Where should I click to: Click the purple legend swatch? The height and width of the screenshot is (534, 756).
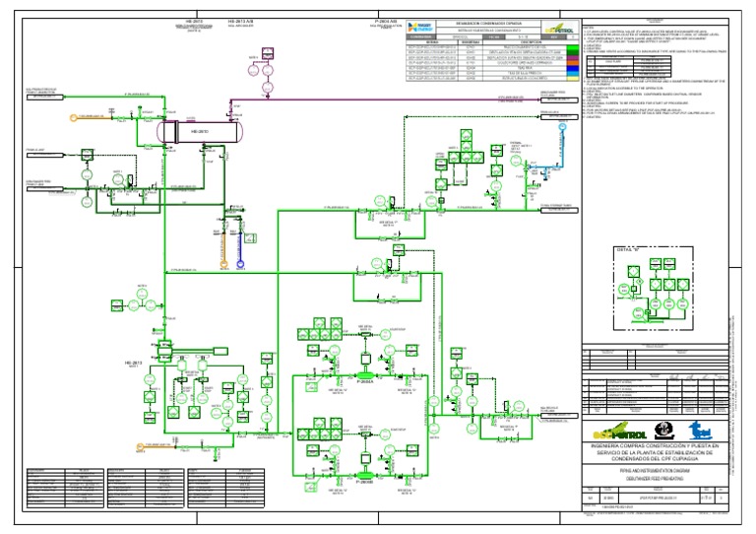(x=572, y=58)
